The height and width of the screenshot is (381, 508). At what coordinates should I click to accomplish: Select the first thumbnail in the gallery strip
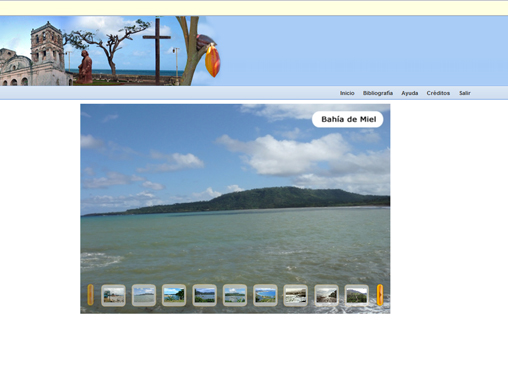coord(113,295)
